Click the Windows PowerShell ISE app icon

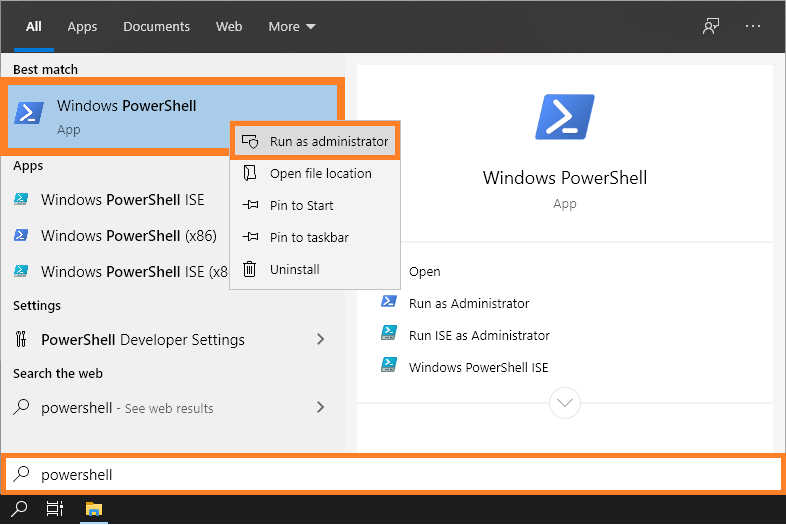pos(21,199)
